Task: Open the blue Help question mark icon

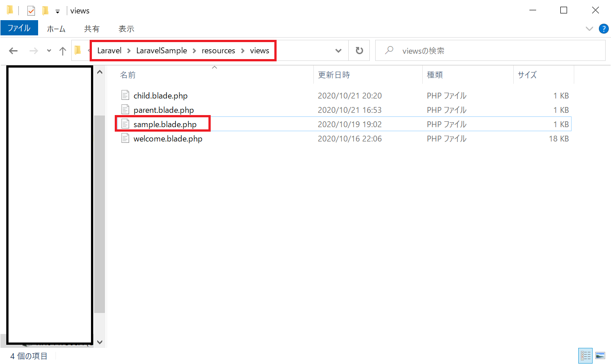Action: point(604,29)
